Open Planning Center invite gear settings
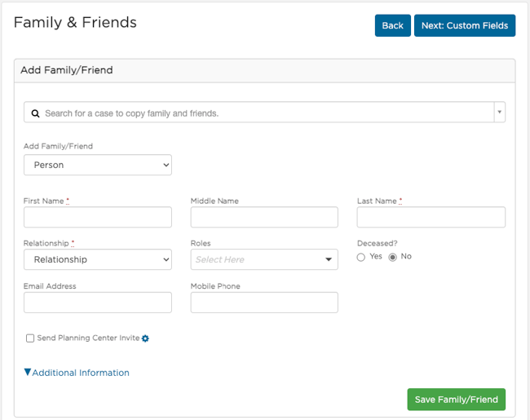 (145, 338)
